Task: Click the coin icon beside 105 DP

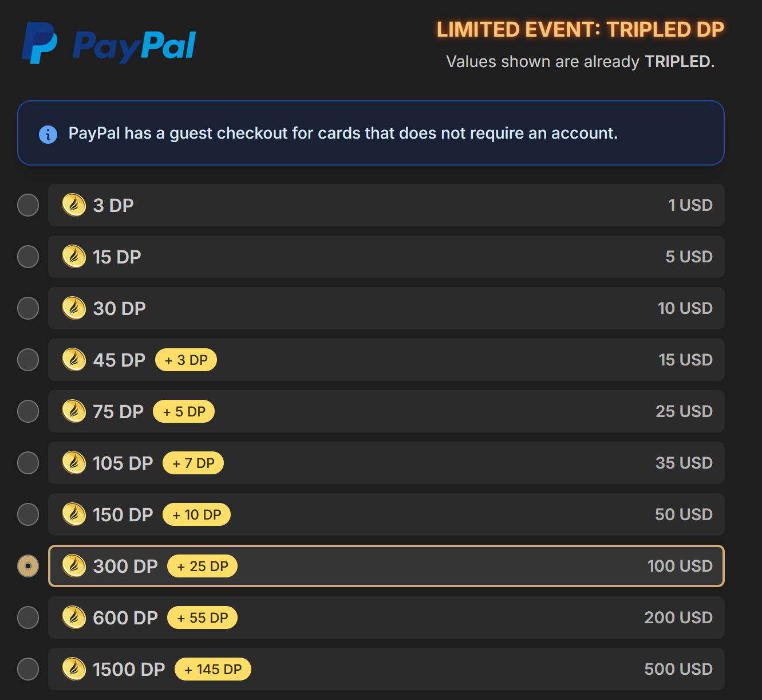Action: click(x=74, y=463)
